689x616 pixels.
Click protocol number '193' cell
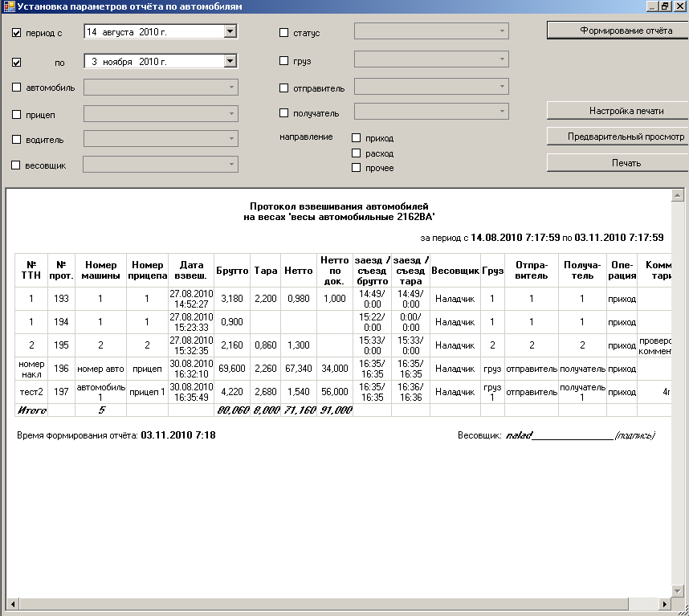pos(61,299)
